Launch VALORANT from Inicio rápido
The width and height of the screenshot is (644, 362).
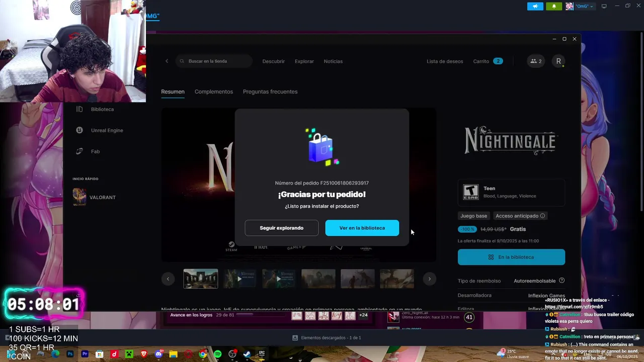coord(95,197)
